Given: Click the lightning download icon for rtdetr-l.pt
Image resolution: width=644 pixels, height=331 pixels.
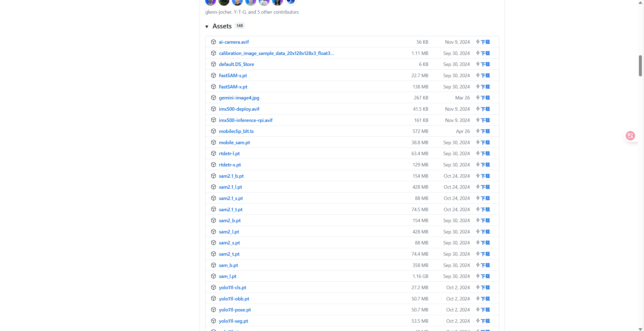Looking at the screenshot, I should [x=478, y=153].
